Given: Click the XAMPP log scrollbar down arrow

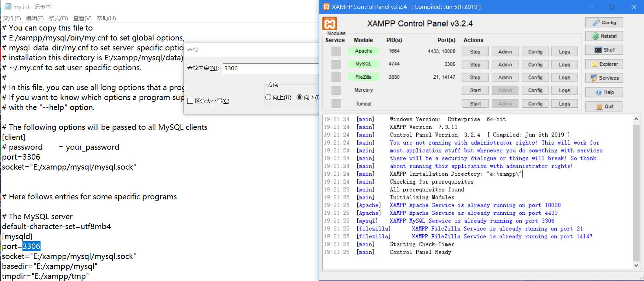Looking at the screenshot, I should tap(636, 265).
